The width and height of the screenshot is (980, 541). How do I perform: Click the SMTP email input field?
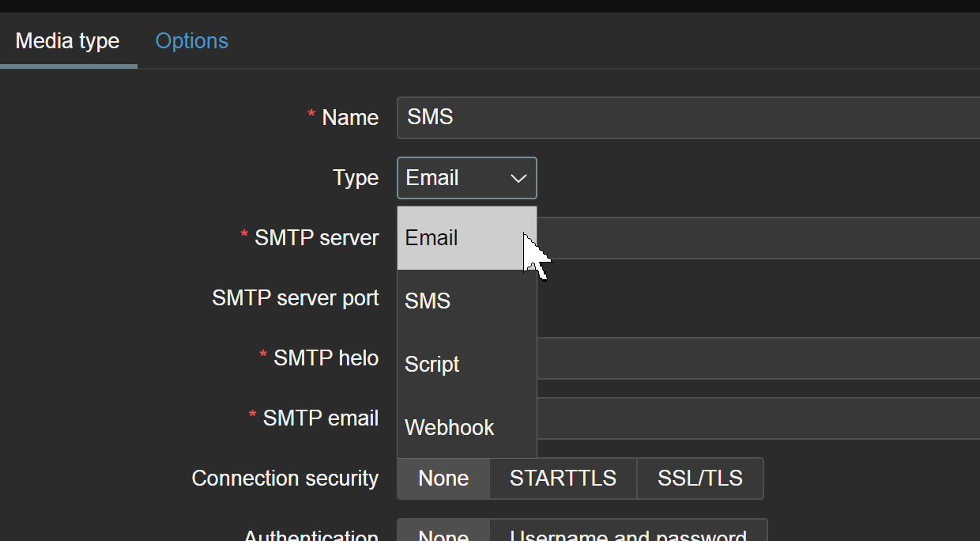757,418
